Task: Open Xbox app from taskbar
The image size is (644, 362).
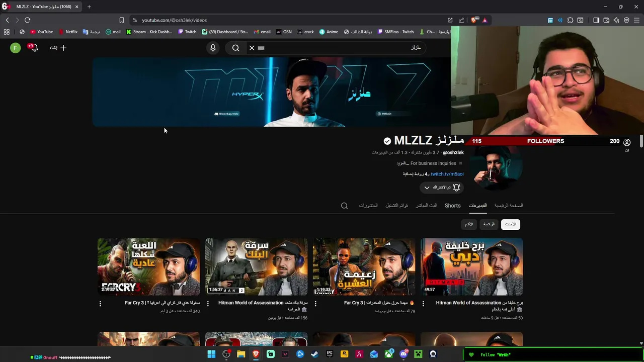Action: coord(388,354)
